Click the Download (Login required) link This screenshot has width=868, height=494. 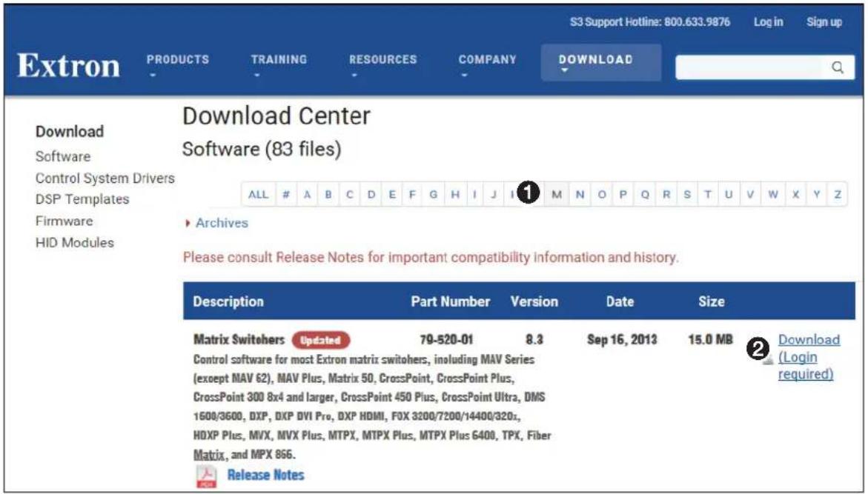[809, 357]
